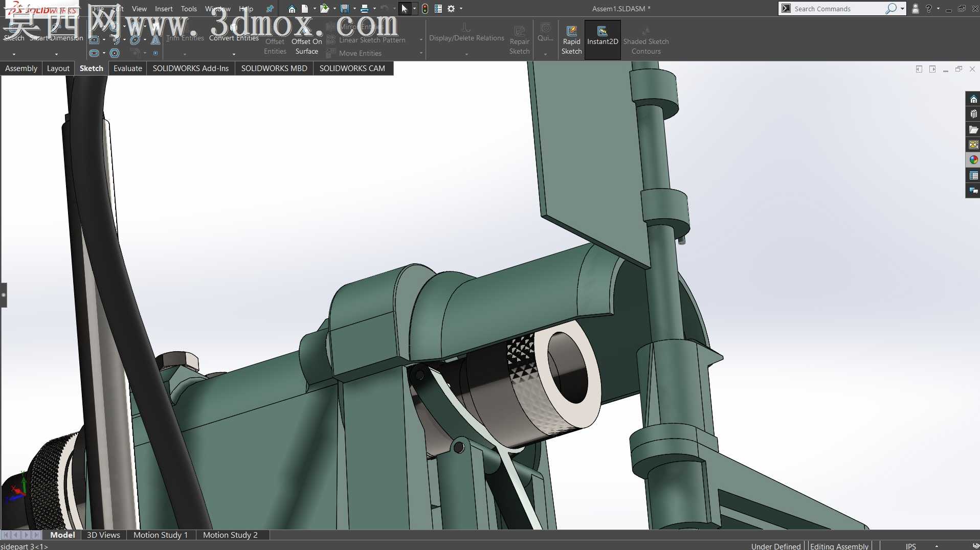Click the Rapid Sketch tool
Viewport: 980px width, 550px height.
(x=571, y=40)
